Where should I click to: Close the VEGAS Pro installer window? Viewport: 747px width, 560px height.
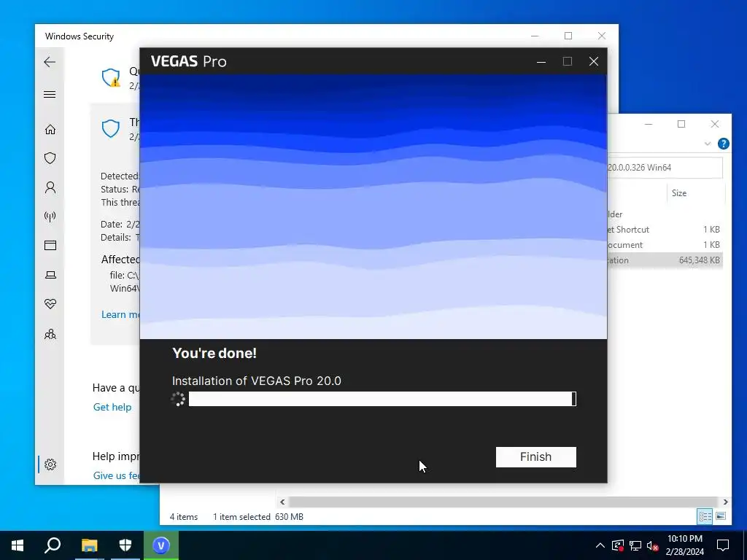(594, 61)
